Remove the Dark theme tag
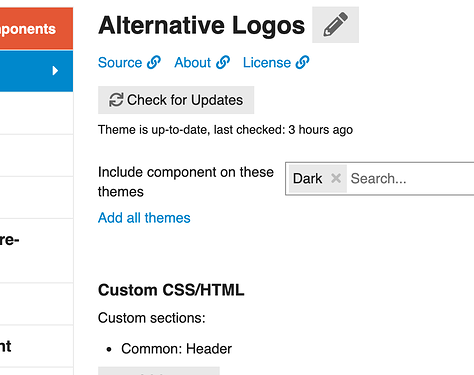474x375 pixels. (336, 178)
